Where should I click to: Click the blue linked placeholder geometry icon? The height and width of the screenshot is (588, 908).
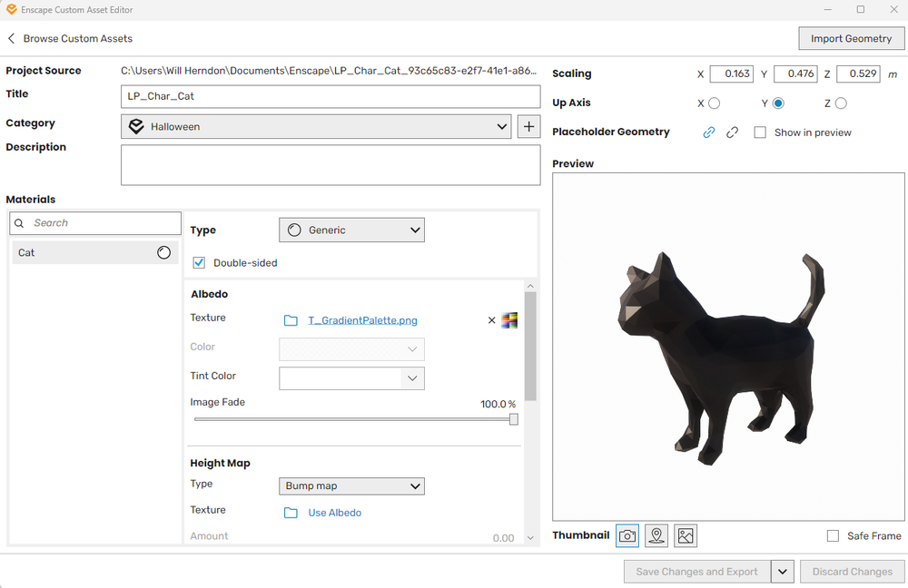[x=709, y=132]
